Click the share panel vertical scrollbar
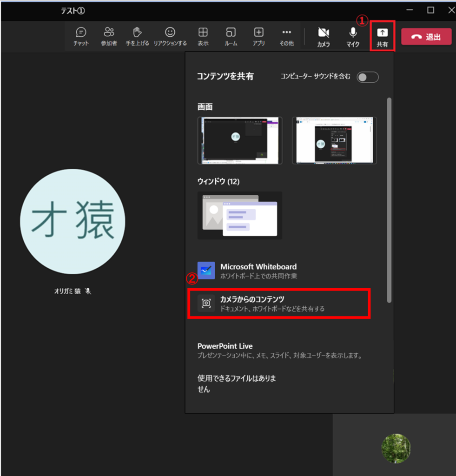This screenshot has width=456, height=476. point(389,200)
